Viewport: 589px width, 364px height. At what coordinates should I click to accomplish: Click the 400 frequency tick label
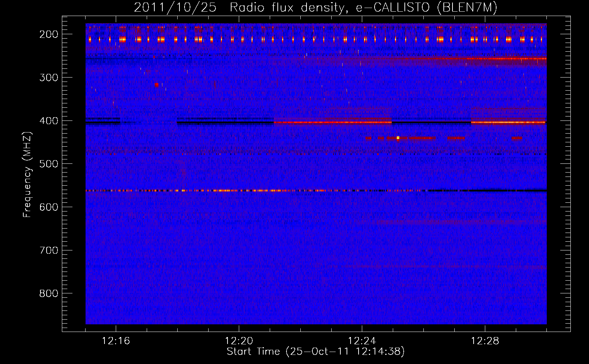pos(49,121)
